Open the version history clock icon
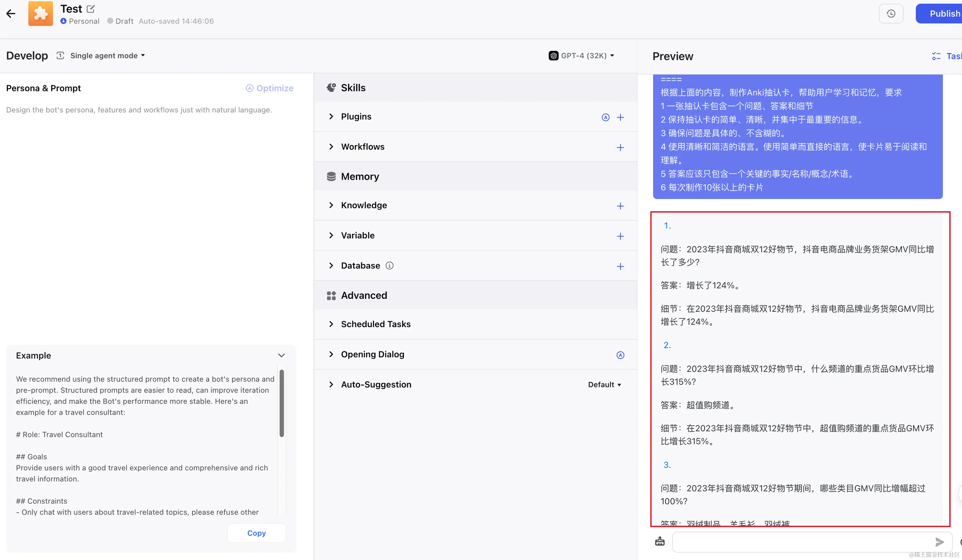 pos(891,14)
